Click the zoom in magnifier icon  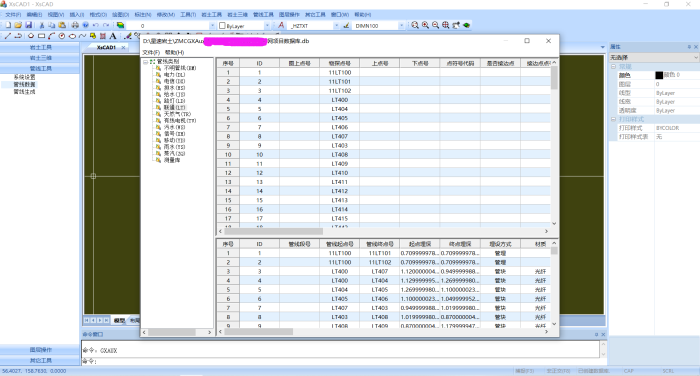pos(425,25)
